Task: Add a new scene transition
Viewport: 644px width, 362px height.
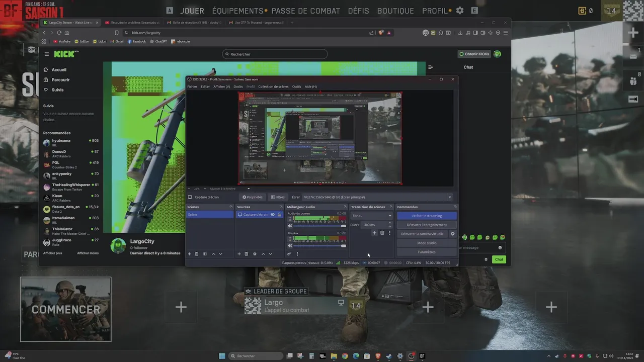Action: point(374,233)
